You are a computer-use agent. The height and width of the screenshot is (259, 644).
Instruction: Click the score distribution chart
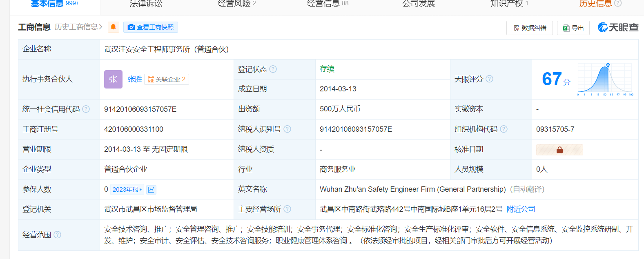[605, 79]
